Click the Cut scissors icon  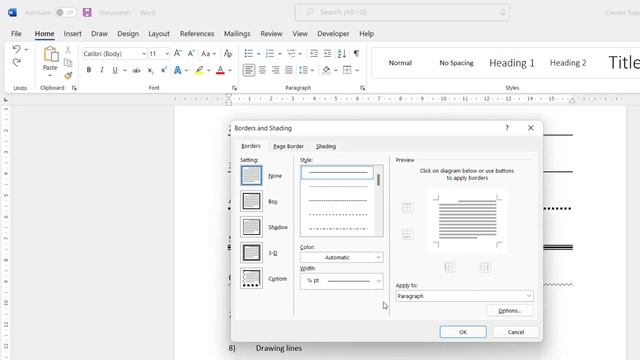tap(68, 50)
